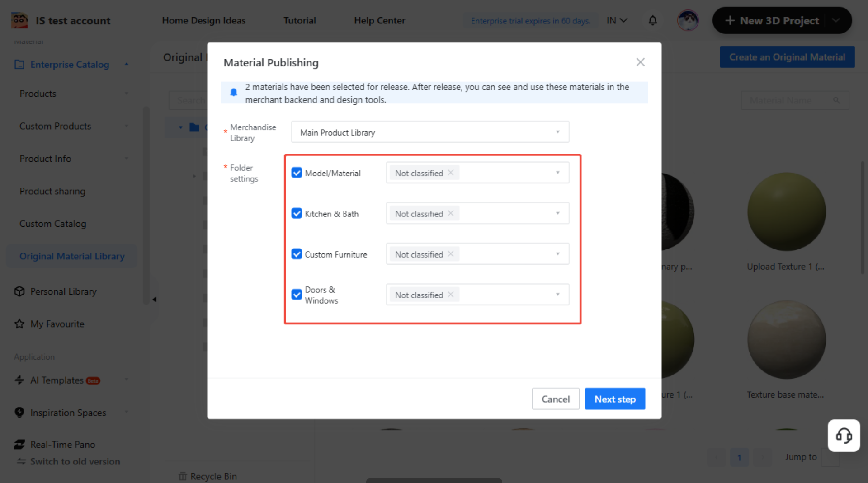Toggle the Custom Furniture checkbox
The width and height of the screenshot is (868, 483).
pyautogui.click(x=297, y=254)
